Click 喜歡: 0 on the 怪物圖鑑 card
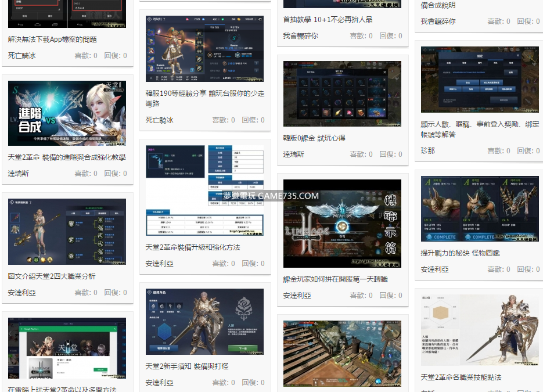 [499, 269]
